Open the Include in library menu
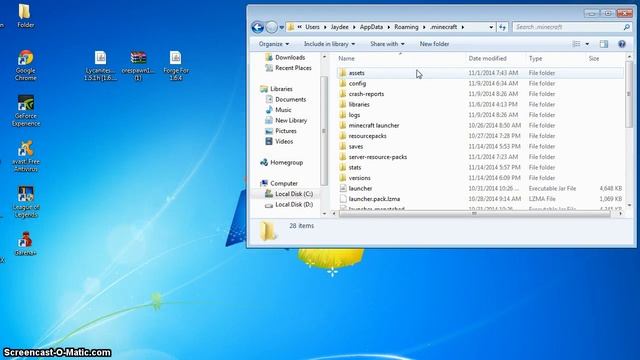Screen dimensions: 640x360 (329, 44)
